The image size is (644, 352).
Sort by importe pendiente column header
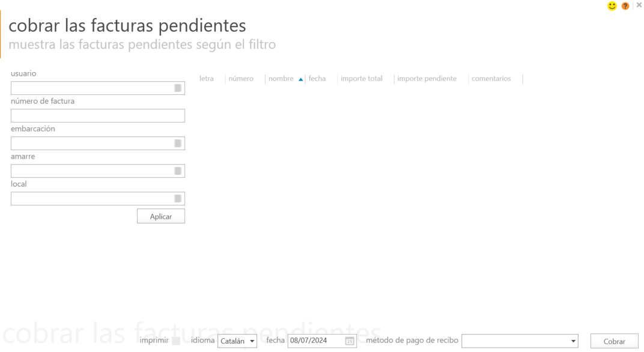click(427, 79)
